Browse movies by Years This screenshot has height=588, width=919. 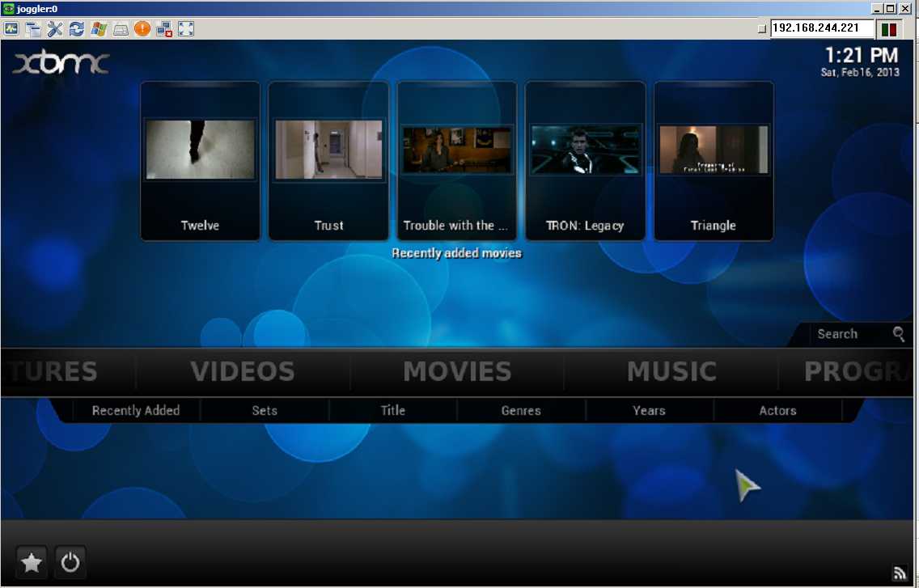pos(649,410)
